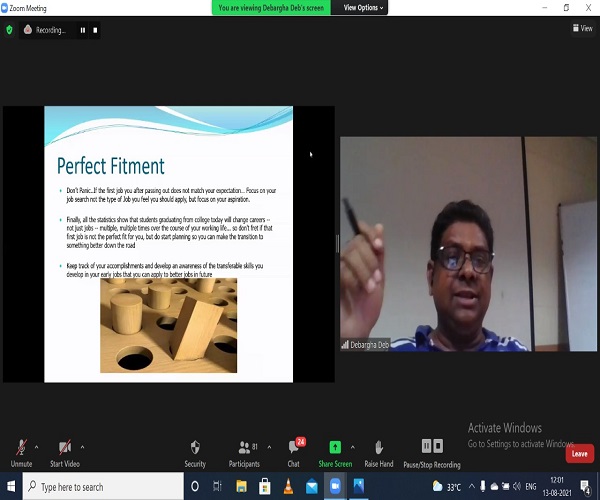
Task: Open Windows Start menu
Action: (x=11, y=486)
